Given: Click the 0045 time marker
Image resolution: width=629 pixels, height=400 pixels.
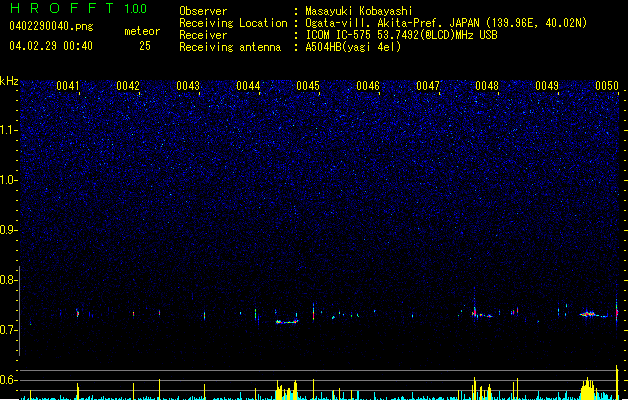Looking at the screenshot, I should coord(308,86).
